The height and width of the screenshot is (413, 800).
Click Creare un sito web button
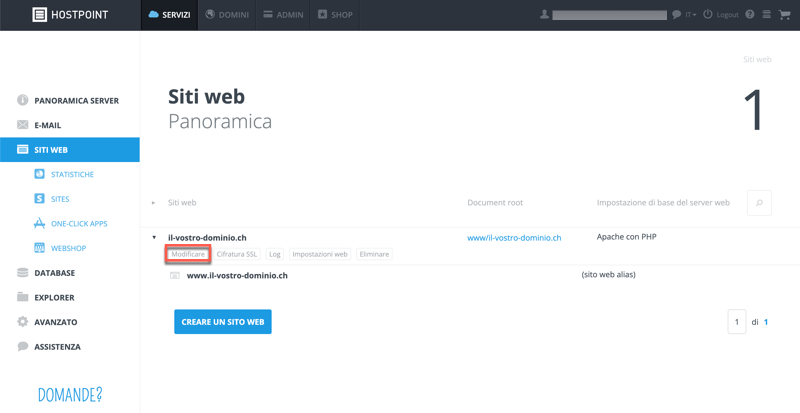[223, 322]
